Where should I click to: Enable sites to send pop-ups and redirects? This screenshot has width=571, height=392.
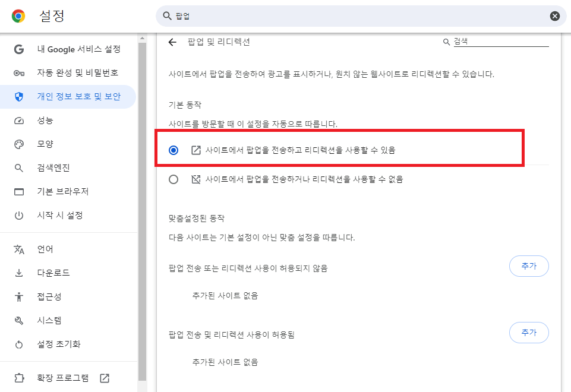173,150
